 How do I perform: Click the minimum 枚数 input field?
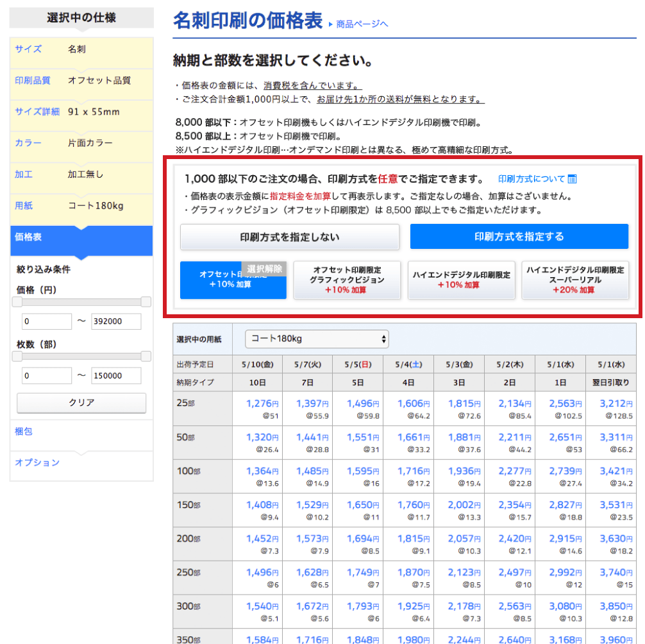46,375
